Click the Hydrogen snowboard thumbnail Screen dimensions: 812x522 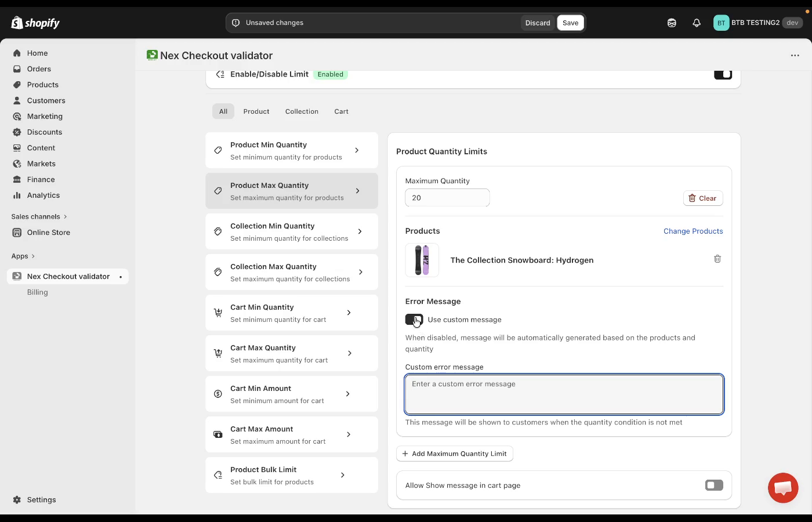(422, 260)
